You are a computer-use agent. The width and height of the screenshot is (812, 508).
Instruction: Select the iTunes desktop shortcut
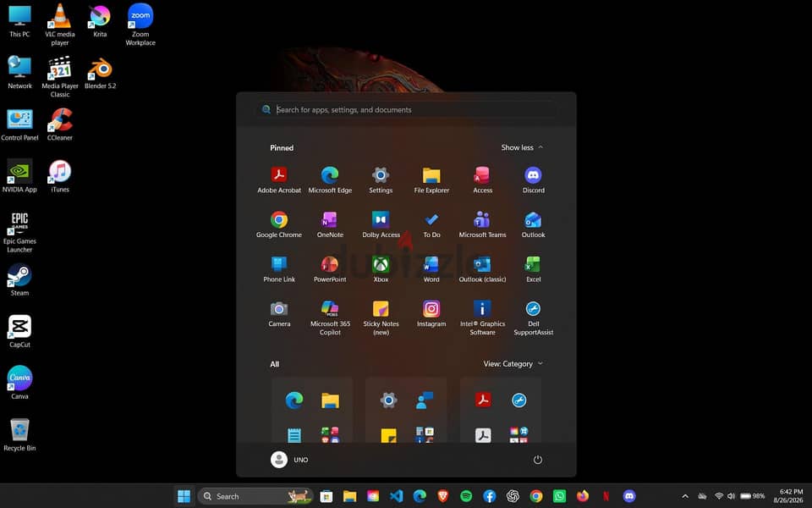(x=59, y=176)
